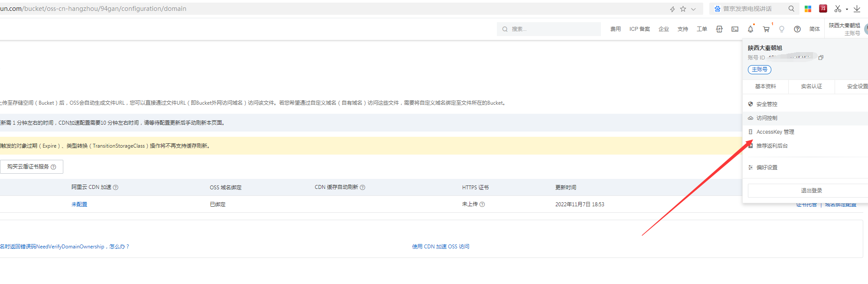The height and width of the screenshot is (284, 868).
Task: Switch language via 简体
Action: 815,29
